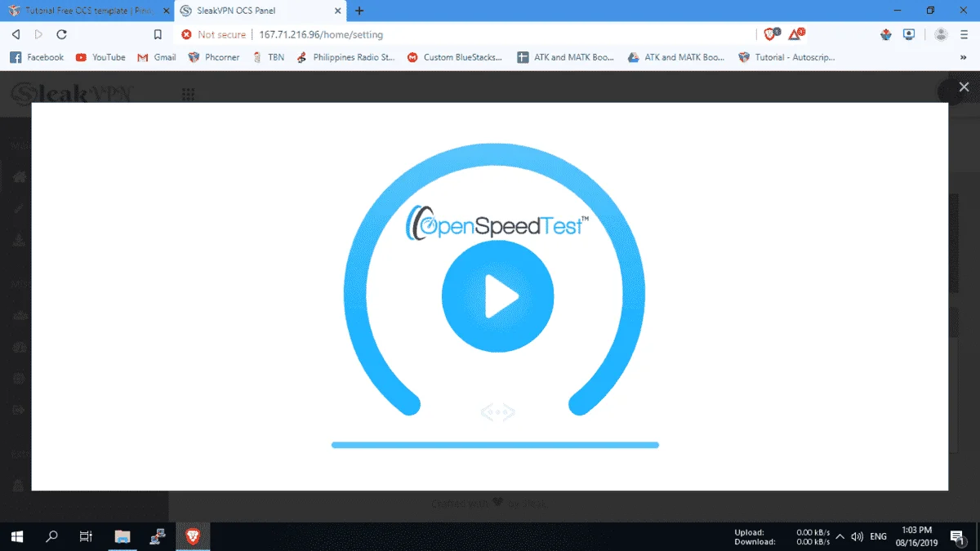Close the SleakVPN OCS Panel tab
980x551 pixels.
click(x=336, y=11)
